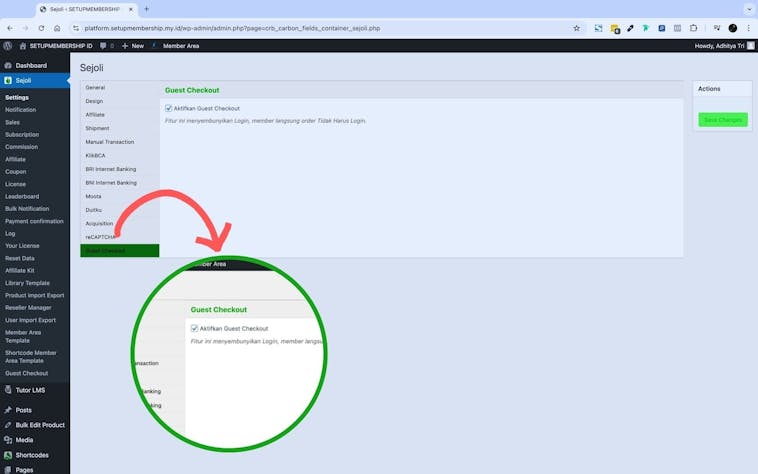
Task: Open the reCAPTCHA settings tab
Action: (101, 237)
